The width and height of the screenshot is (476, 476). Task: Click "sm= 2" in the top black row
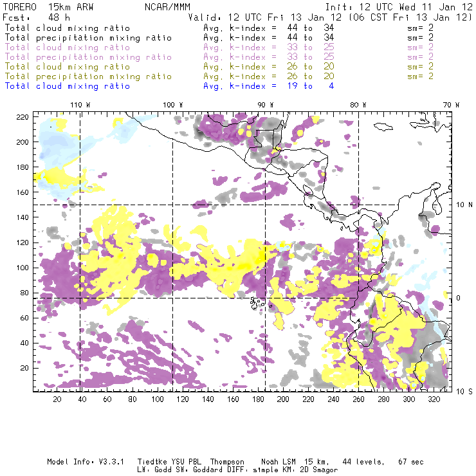420,28
